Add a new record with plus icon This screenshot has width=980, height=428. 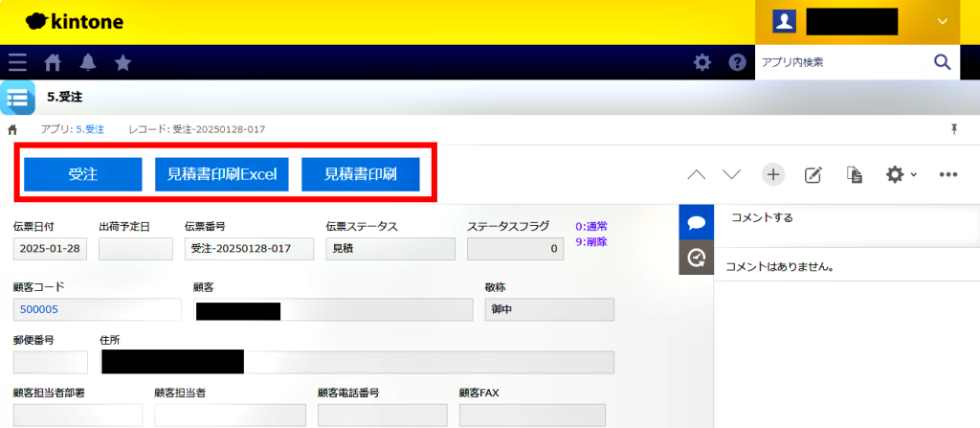(x=773, y=174)
